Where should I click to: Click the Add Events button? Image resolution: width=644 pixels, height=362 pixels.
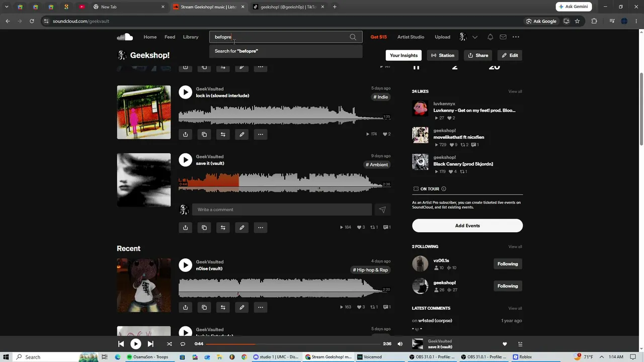[467, 226]
